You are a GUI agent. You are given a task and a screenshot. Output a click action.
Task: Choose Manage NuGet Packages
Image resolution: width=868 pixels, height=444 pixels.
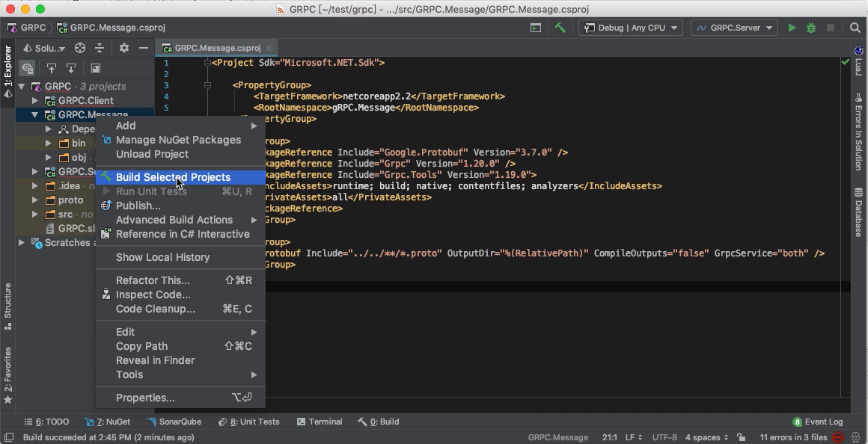coord(180,140)
